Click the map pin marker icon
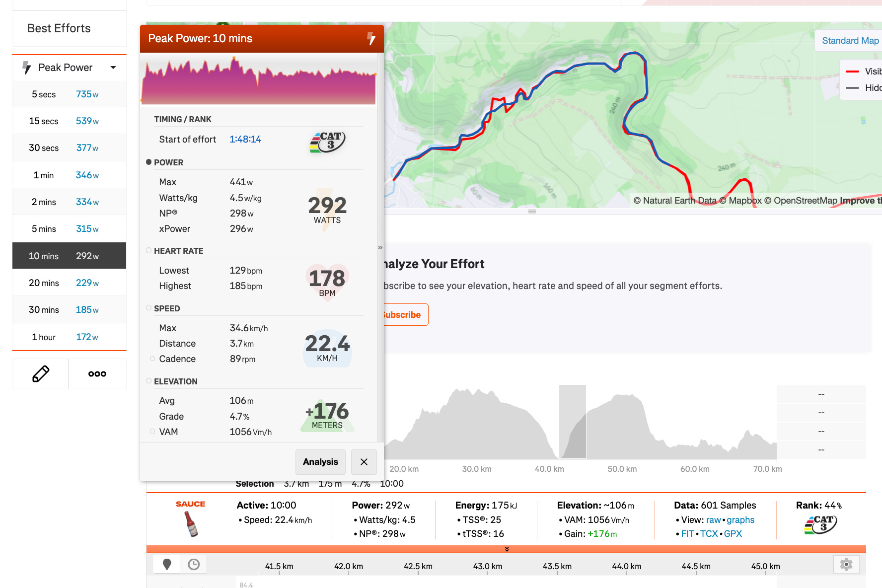Viewport: 882px width, 588px height. point(167,564)
